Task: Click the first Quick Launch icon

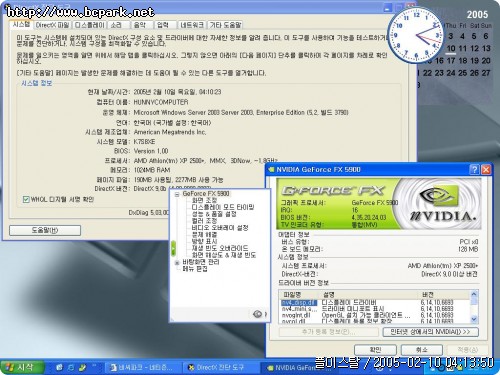Action: pyautogui.click(x=59, y=367)
